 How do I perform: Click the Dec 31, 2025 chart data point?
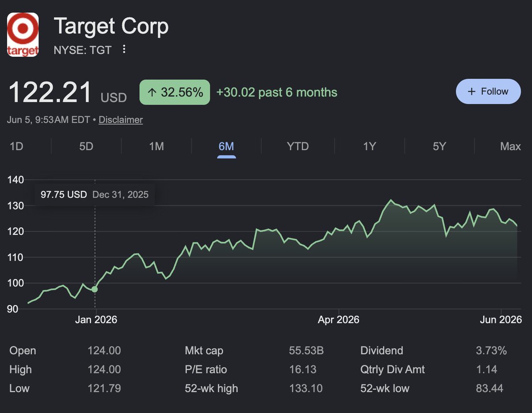[94, 289]
